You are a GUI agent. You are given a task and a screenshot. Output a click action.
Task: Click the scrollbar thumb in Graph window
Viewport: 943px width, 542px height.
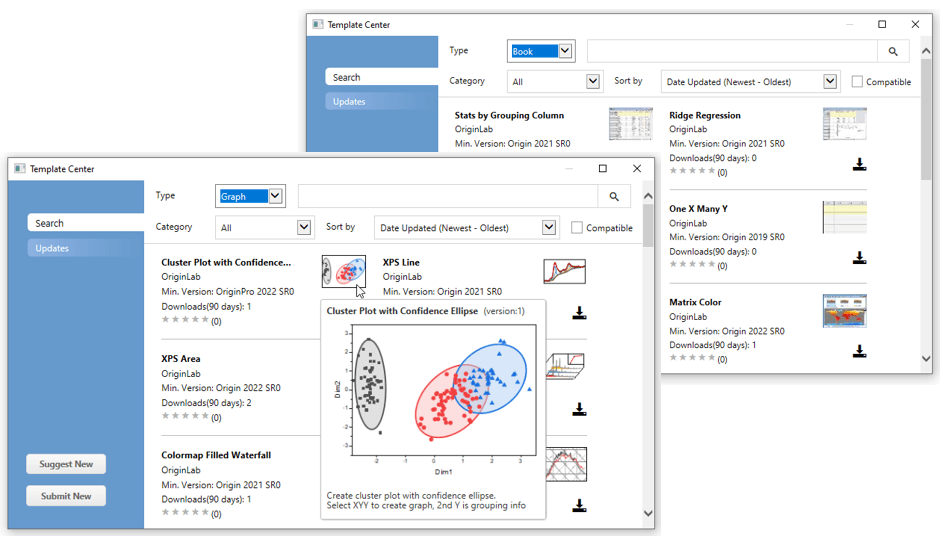coord(648,226)
